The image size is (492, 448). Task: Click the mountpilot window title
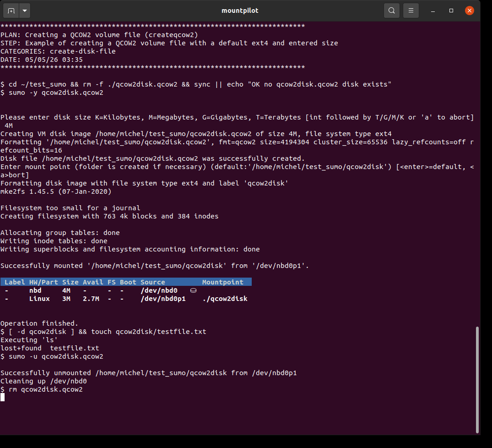coord(240,11)
